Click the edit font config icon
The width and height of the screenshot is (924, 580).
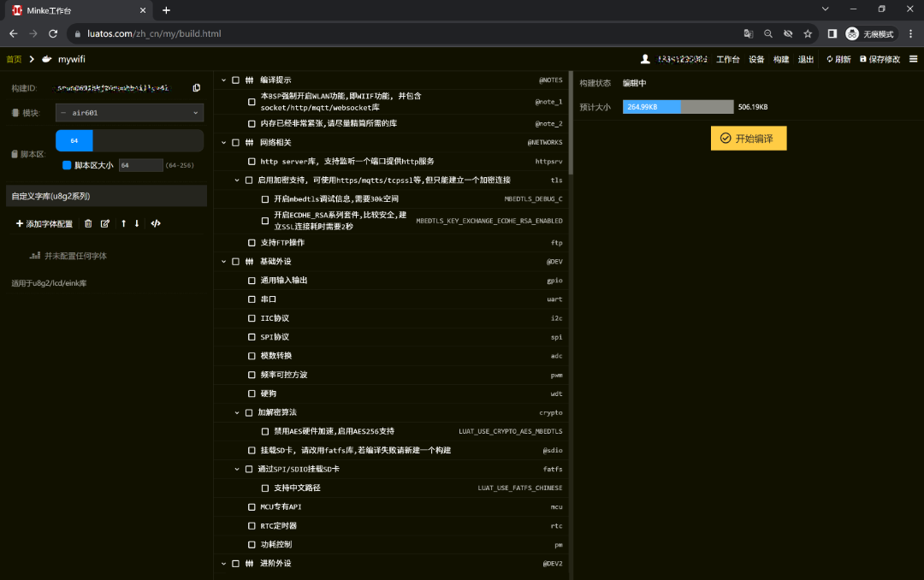105,223
